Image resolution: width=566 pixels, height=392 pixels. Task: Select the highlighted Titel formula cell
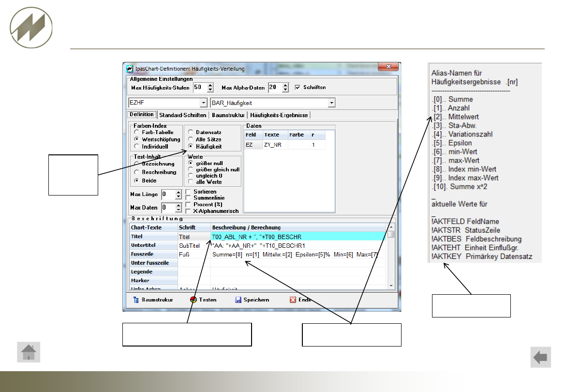tap(298, 237)
